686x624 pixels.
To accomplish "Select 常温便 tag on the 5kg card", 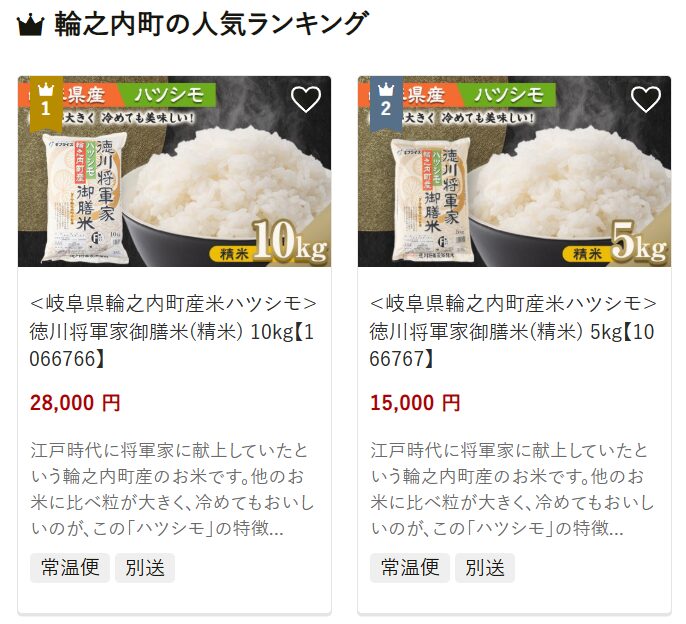I will coord(410,568).
